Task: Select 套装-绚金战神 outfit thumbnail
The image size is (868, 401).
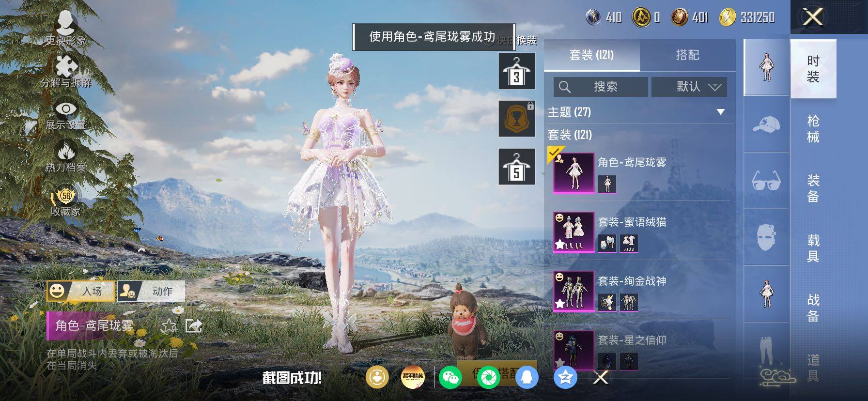Action: click(x=574, y=291)
